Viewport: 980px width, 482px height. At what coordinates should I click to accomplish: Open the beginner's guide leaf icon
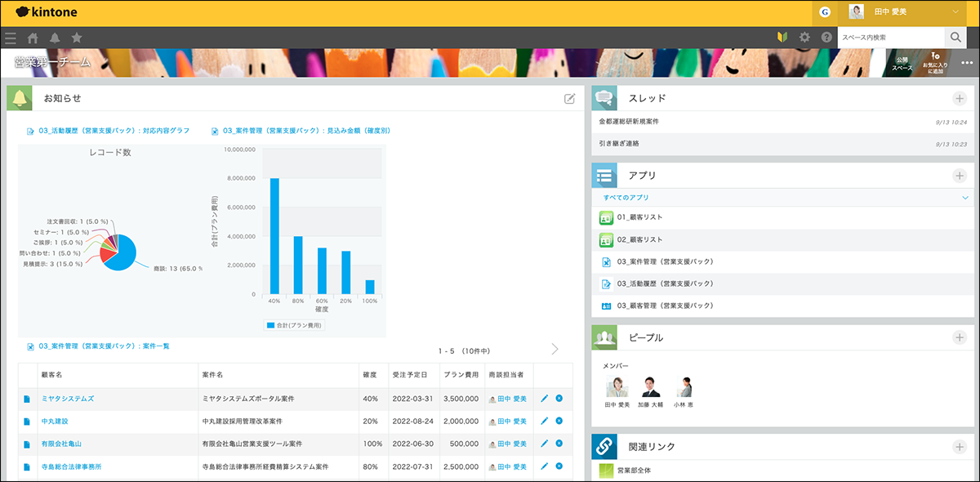click(x=782, y=37)
